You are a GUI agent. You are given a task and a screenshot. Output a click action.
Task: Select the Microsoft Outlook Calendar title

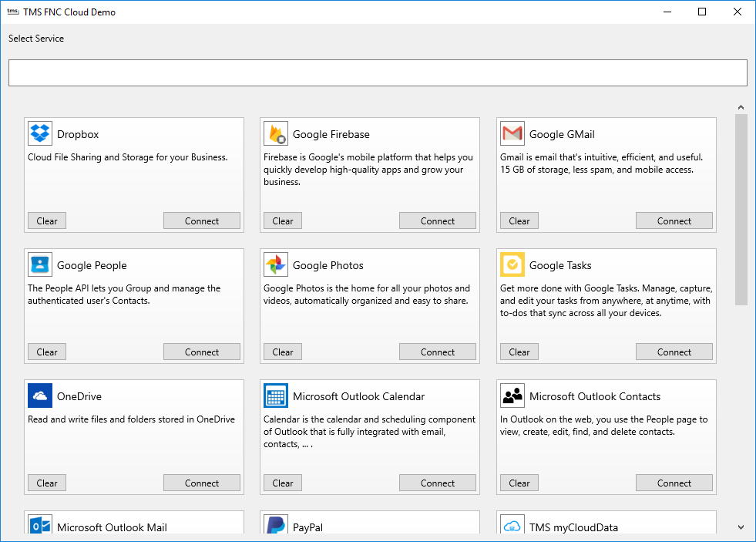click(358, 396)
